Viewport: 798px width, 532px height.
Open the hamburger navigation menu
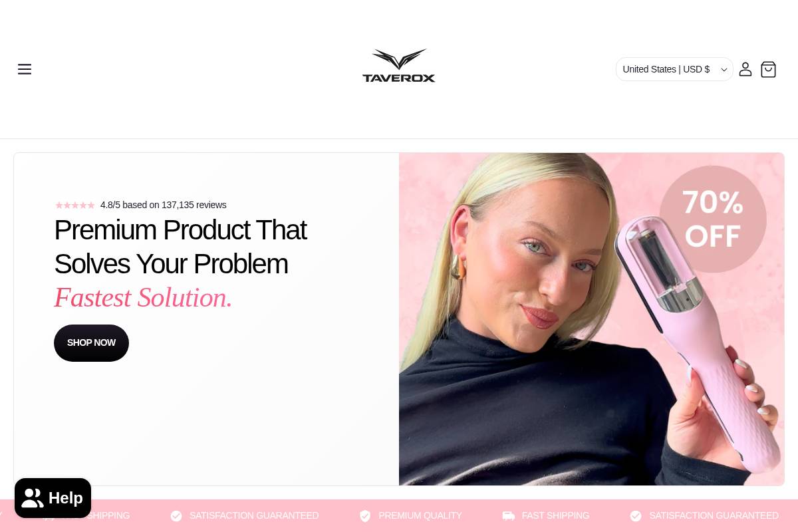point(25,69)
